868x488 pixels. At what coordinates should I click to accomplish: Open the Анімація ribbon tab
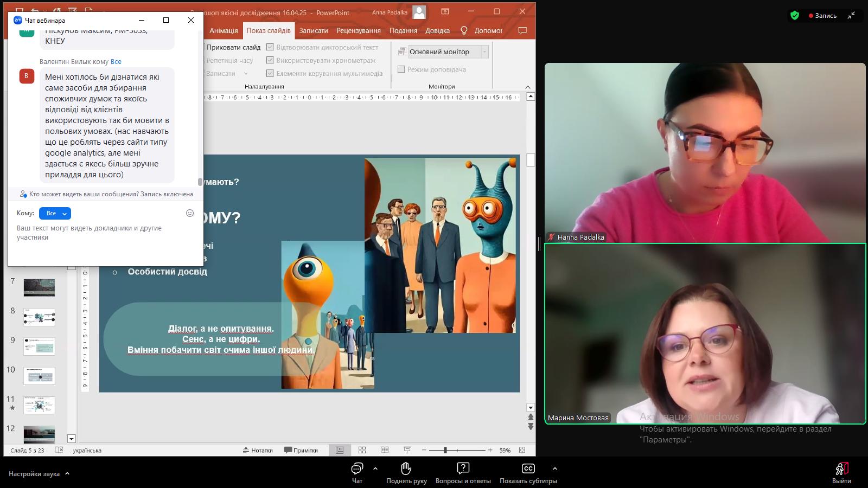point(224,30)
